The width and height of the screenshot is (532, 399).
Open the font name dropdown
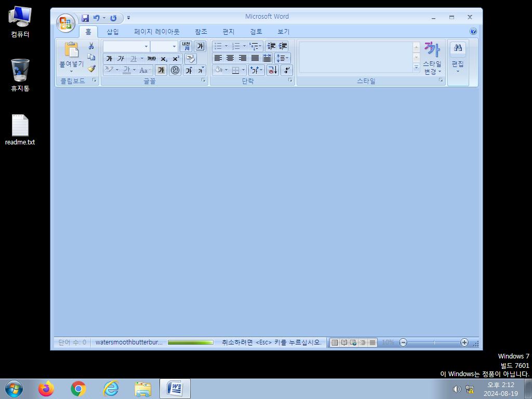146,46
